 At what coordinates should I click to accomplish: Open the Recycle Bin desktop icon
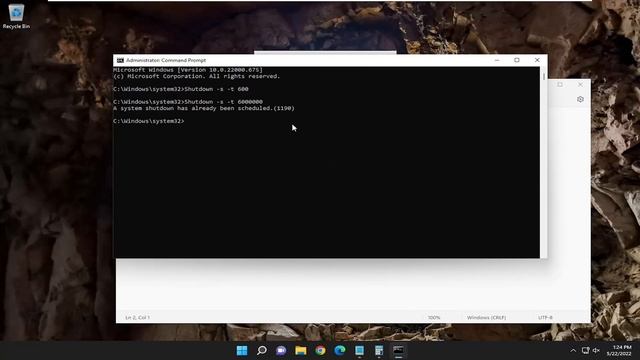pos(16,16)
